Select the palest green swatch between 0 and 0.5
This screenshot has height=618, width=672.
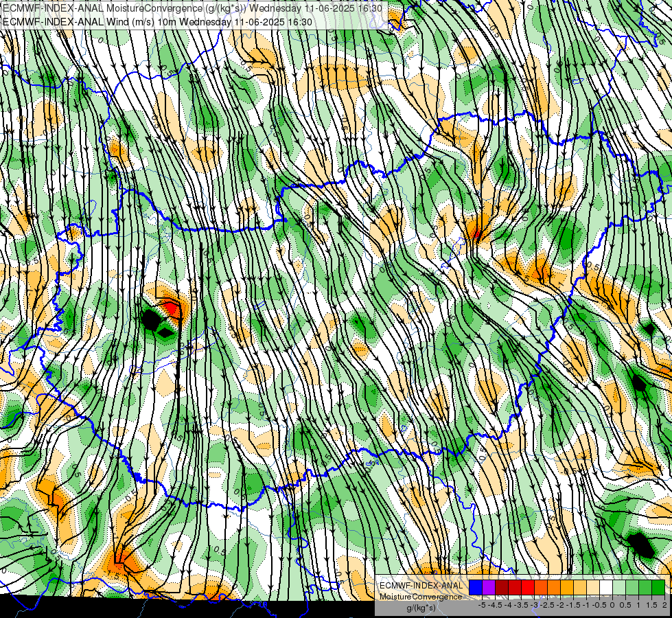pyautogui.click(x=619, y=587)
